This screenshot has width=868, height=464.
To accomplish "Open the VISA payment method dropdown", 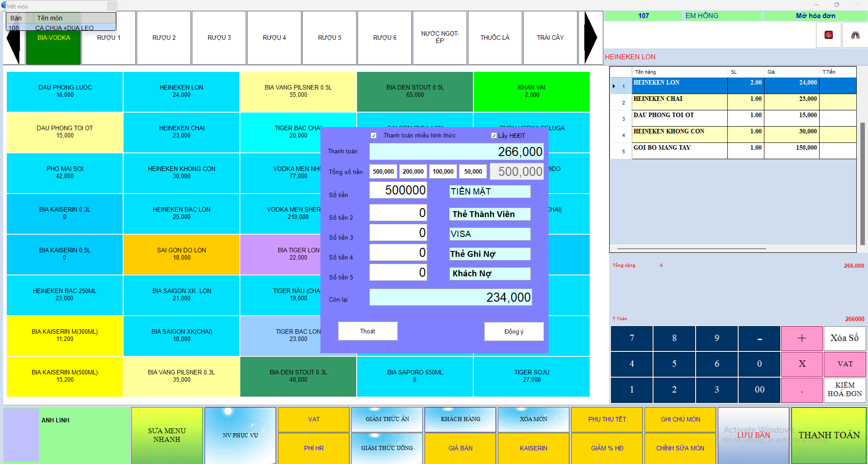I will click(x=490, y=234).
